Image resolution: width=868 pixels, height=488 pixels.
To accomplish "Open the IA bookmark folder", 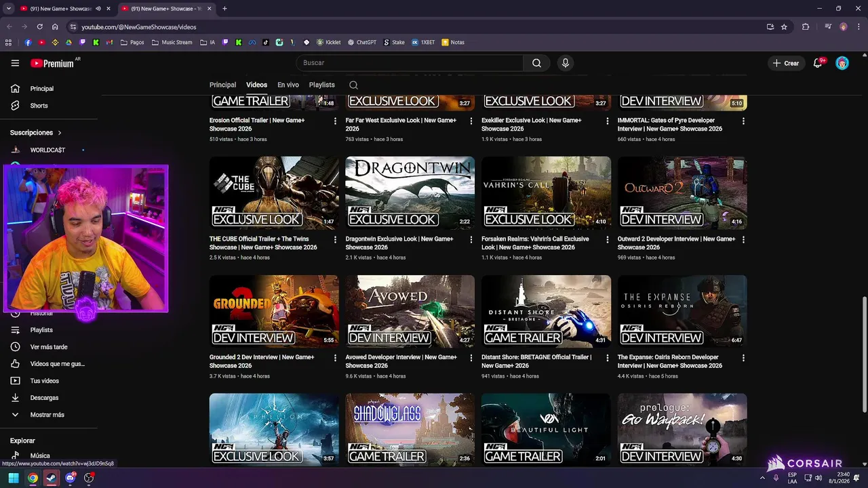I will pyautogui.click(x=208, y=42).
